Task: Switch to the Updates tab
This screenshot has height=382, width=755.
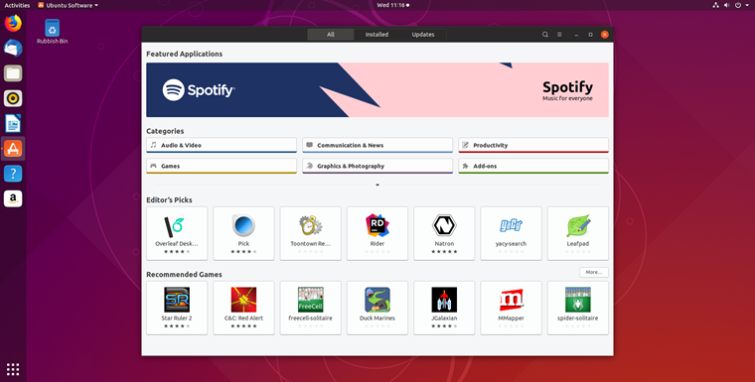Action: click(423, 35)
